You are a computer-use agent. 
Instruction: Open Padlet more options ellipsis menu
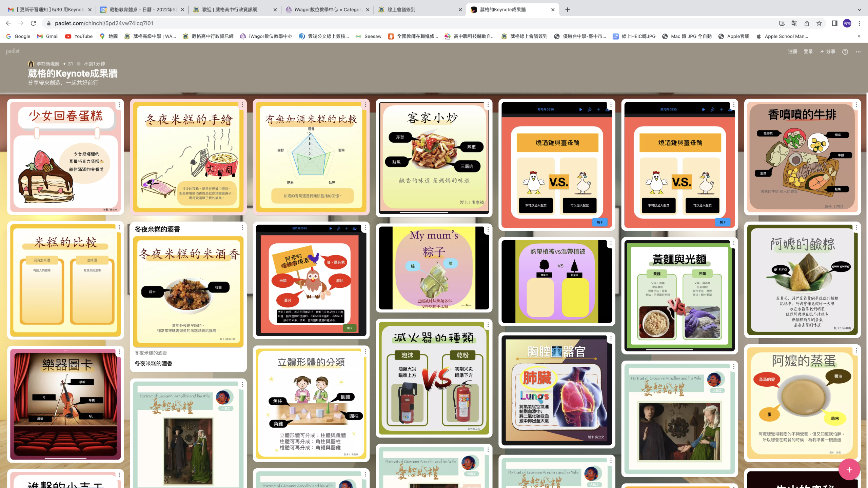858,52
